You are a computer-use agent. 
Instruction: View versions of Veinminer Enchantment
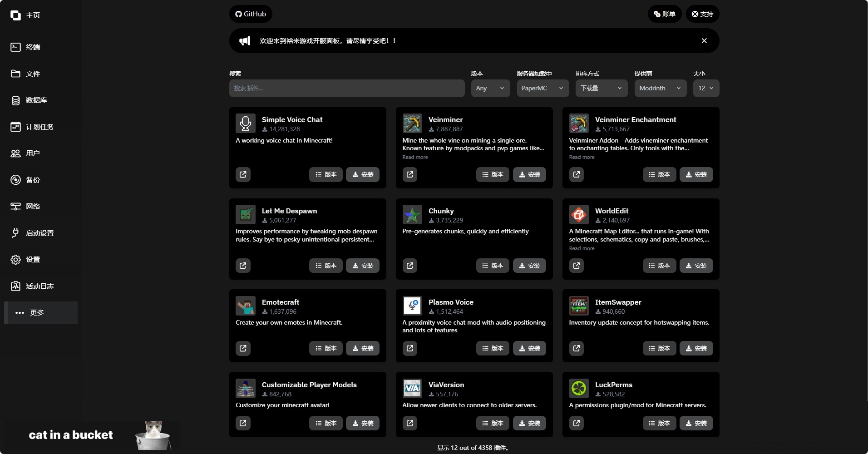pos(660,174)
